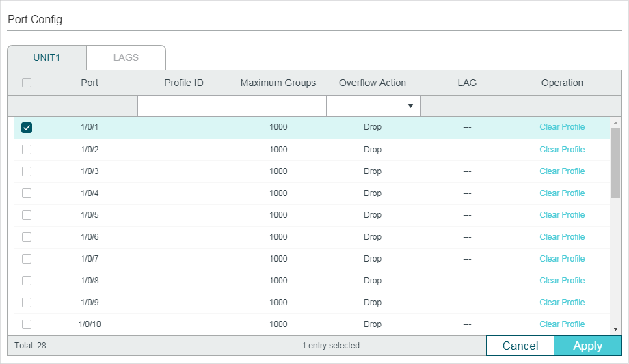Viewport: 629px width, 364px height.
Task: Click Clear Profile for port 1/0/1
Action: point(562,127)
